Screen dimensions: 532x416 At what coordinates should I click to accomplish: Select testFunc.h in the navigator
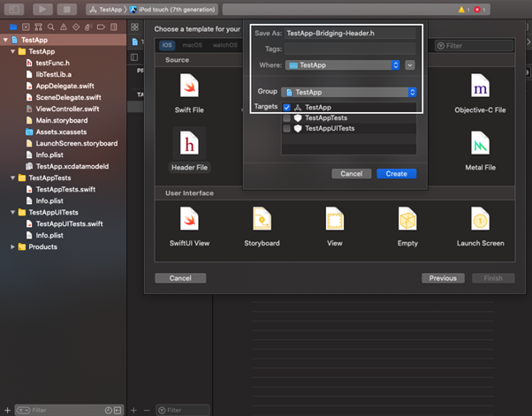[x=53, y=63]
